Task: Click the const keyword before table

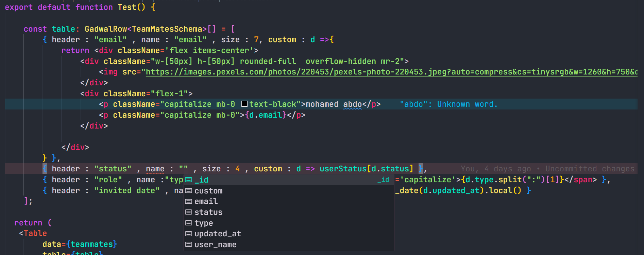Action: [35, 29]
